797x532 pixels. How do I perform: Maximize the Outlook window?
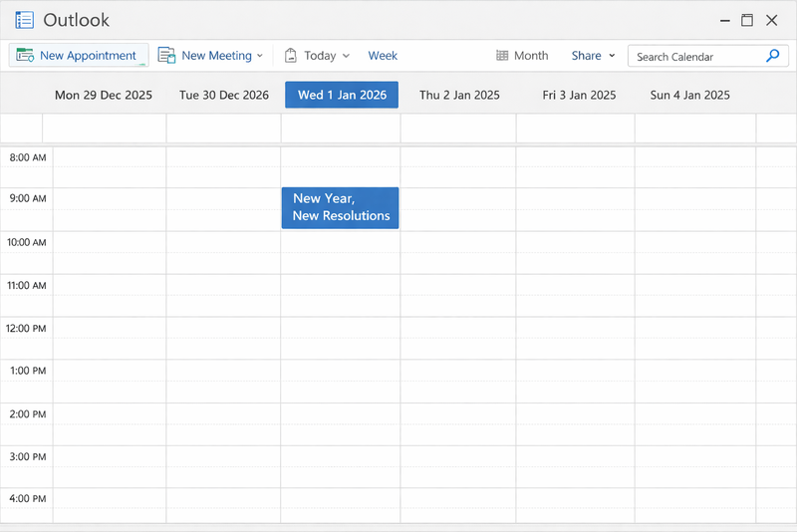pos(747,20)
